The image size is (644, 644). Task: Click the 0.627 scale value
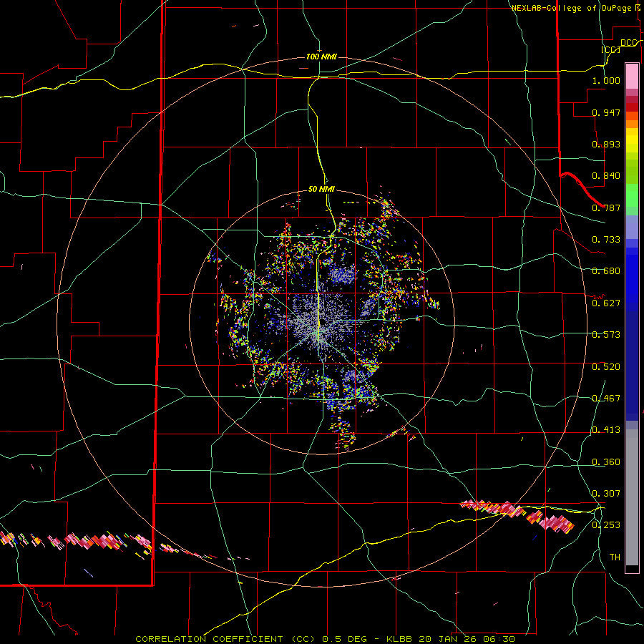(x=606, y=303)
